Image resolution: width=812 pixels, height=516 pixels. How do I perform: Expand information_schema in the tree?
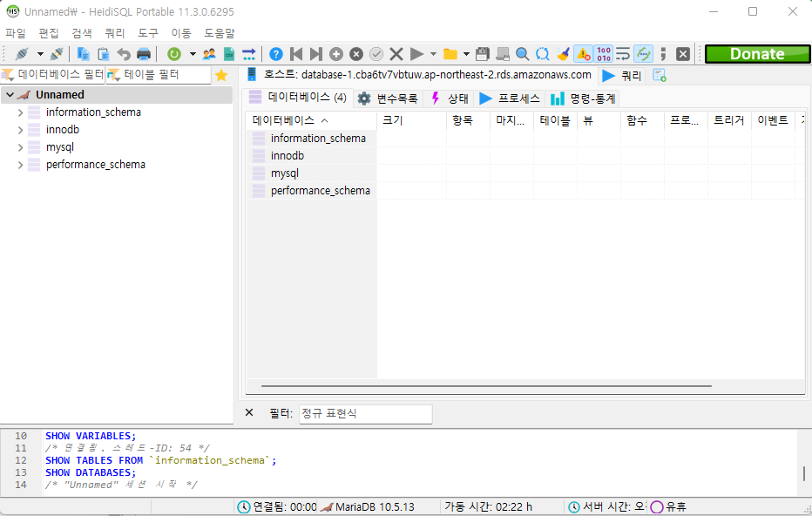[x=20, y=112]
